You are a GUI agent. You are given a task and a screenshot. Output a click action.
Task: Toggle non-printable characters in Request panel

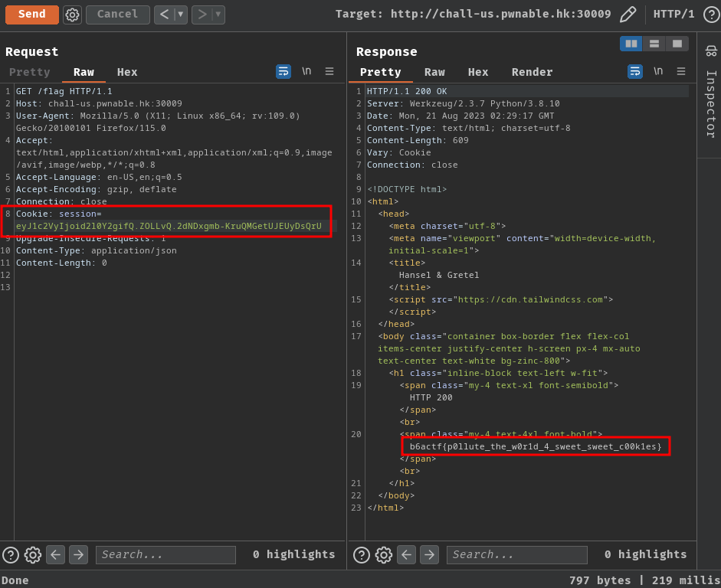(x=306, y=71)
